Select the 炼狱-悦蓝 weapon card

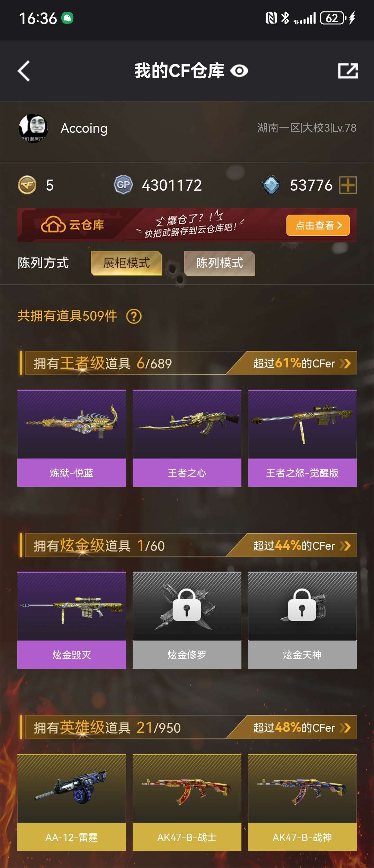72,438
